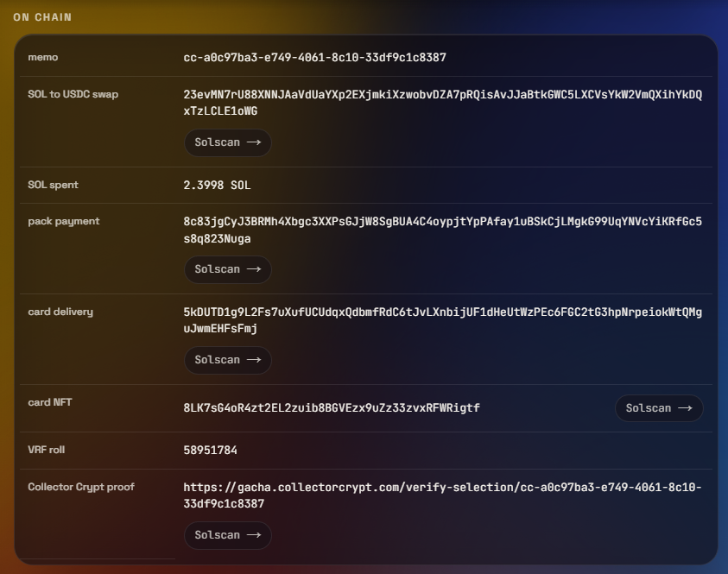The width and height of the screenshot is (728, 574).
Task: Click the pack payment label
Action: tap(64, 221)
